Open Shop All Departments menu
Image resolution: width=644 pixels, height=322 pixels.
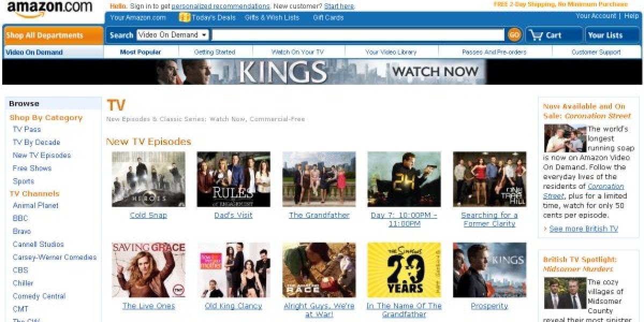click(x=53, y=35)
